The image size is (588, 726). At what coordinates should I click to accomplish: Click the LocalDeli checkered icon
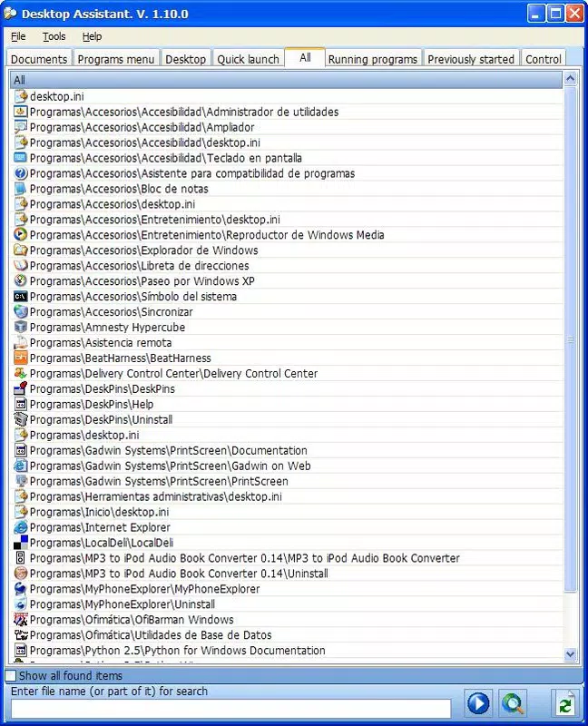click(x=20, y=542)
